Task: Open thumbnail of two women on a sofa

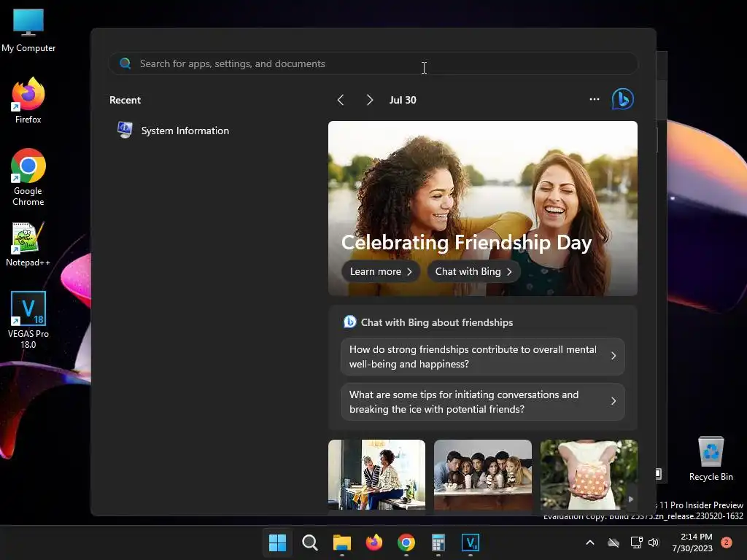Action: pyautogui.click(x=377, y=475)
